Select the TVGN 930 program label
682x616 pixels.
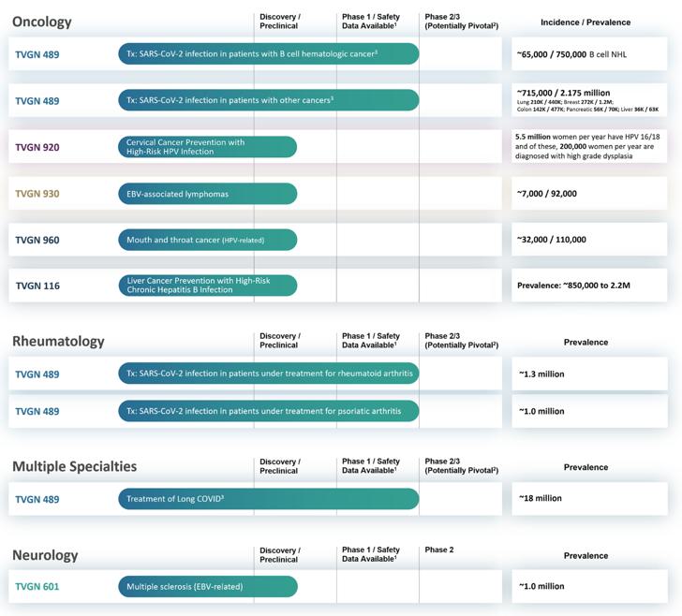[x=37, y=194]
